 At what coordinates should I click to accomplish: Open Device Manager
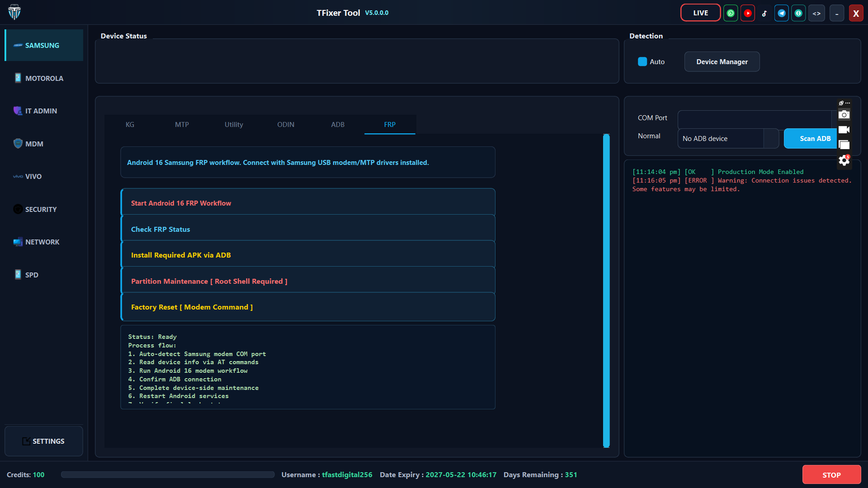point(722,62)
